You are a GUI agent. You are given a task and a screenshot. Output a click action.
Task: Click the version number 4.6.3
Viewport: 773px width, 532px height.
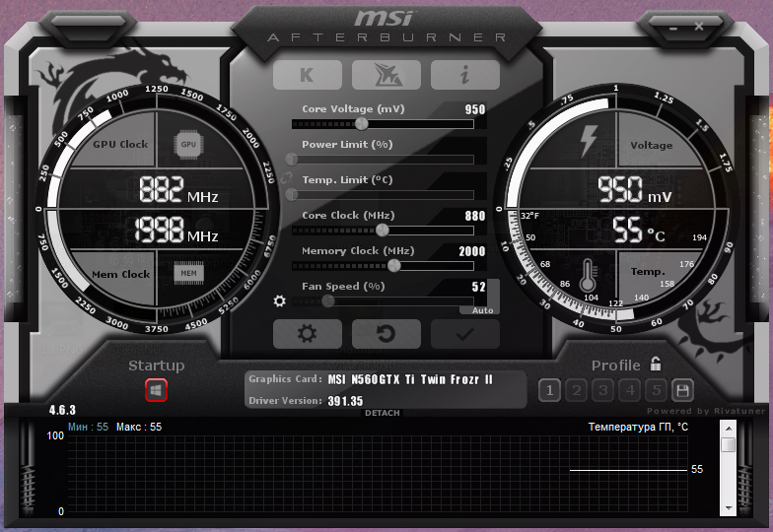pyautogui.click(x=62, y=410)
